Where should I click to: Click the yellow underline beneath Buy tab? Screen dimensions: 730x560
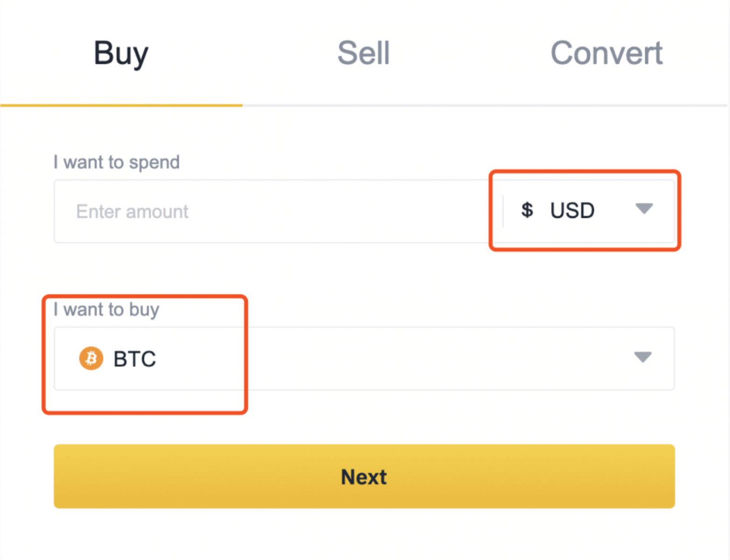click(121, 105)
